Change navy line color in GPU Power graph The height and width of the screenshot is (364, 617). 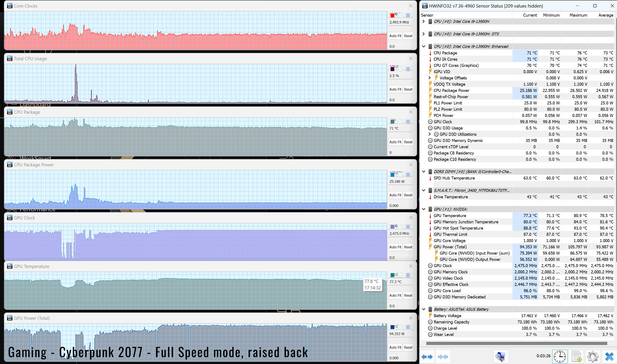click(392, 327)
